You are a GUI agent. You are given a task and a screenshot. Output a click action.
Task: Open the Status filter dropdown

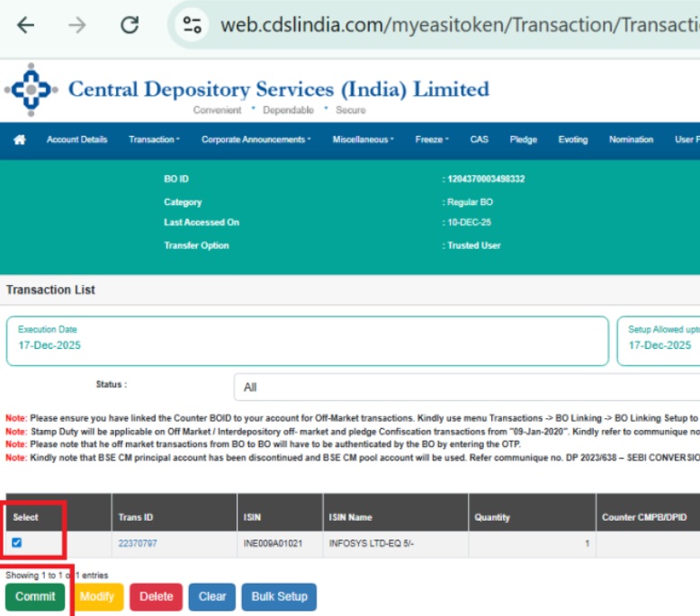[x=466, y=387]
